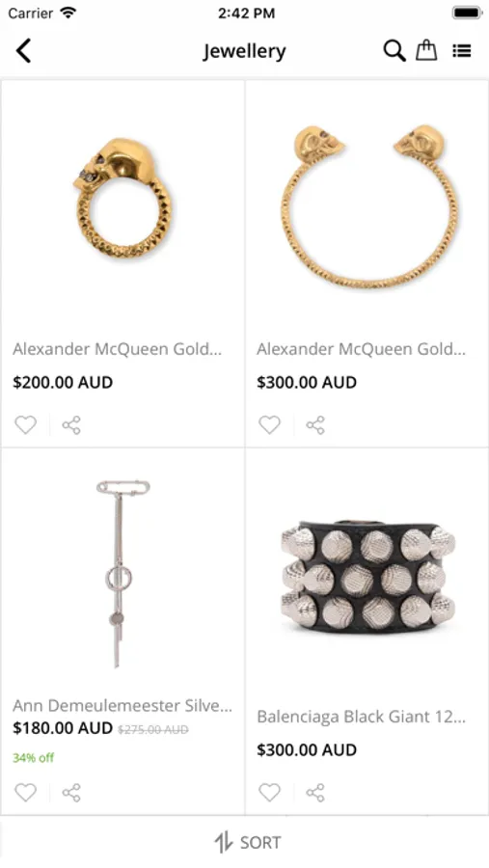
Task: Favorite the Balenciaga studded bracelet
Action: [x=270, y=793]
